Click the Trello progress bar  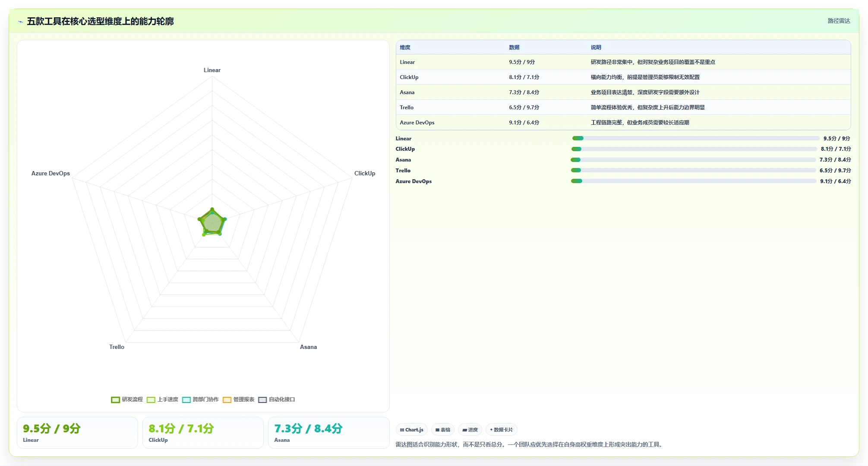(x=693, y=170)
